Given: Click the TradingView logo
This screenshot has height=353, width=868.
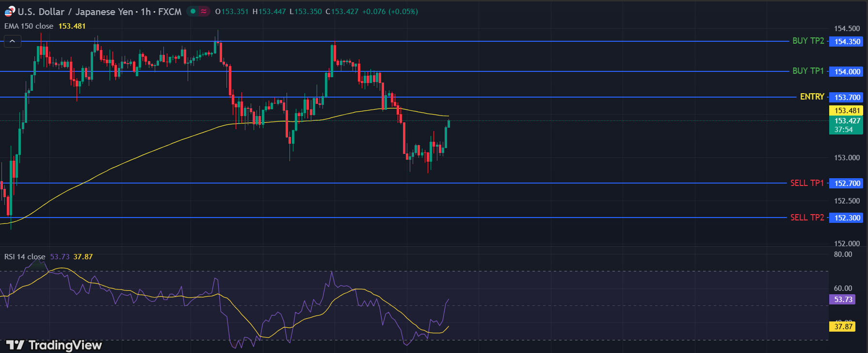Looking at the screenshot, I should (54, 345).
